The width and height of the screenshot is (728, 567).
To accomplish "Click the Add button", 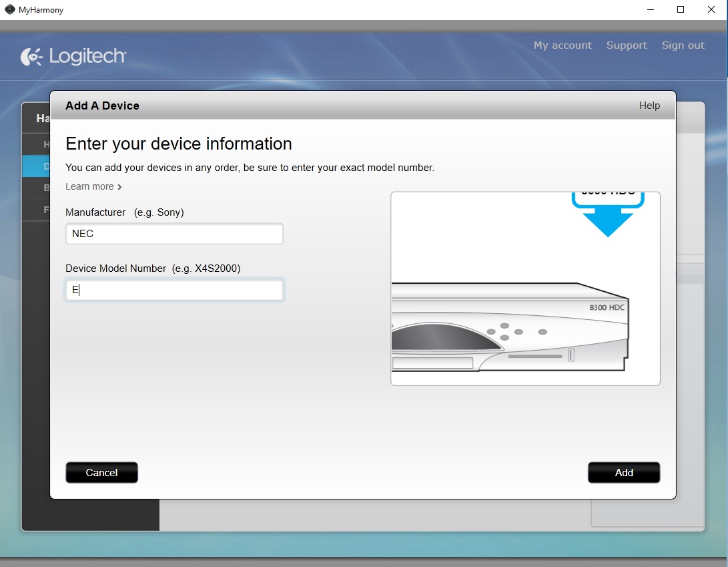I will coord(623,473).
